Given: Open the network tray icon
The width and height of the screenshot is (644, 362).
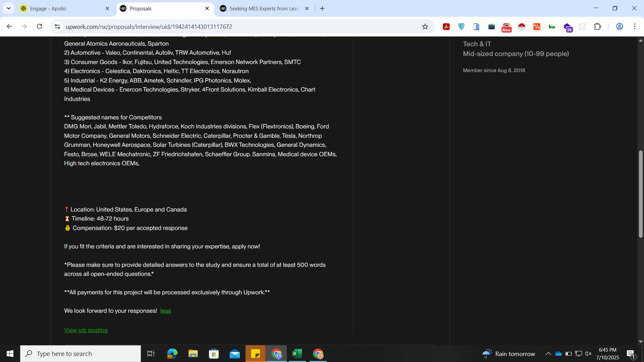Looking at the screenshot, I should coord(579,354).
